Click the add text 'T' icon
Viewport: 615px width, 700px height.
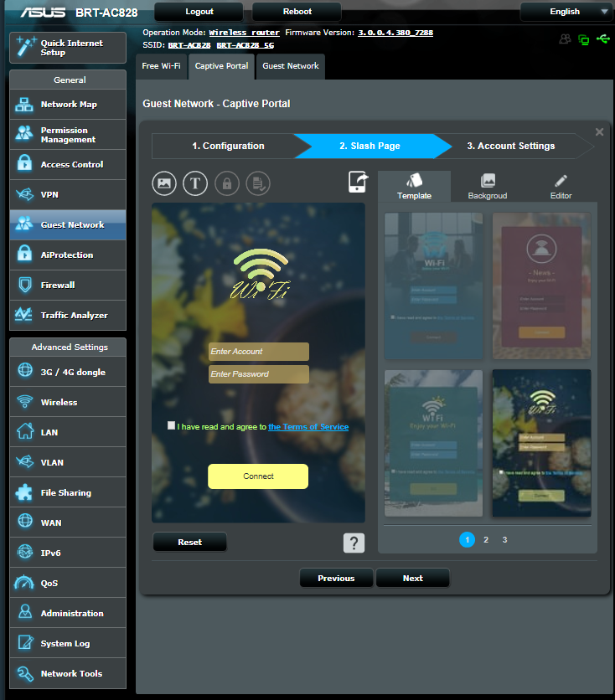click(195, 183)
